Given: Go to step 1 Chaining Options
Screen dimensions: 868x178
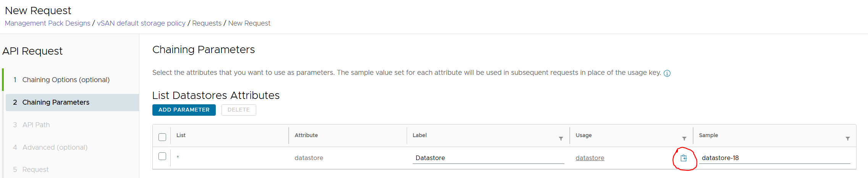Looking at the screenshot, I should [x=66, y=80].
